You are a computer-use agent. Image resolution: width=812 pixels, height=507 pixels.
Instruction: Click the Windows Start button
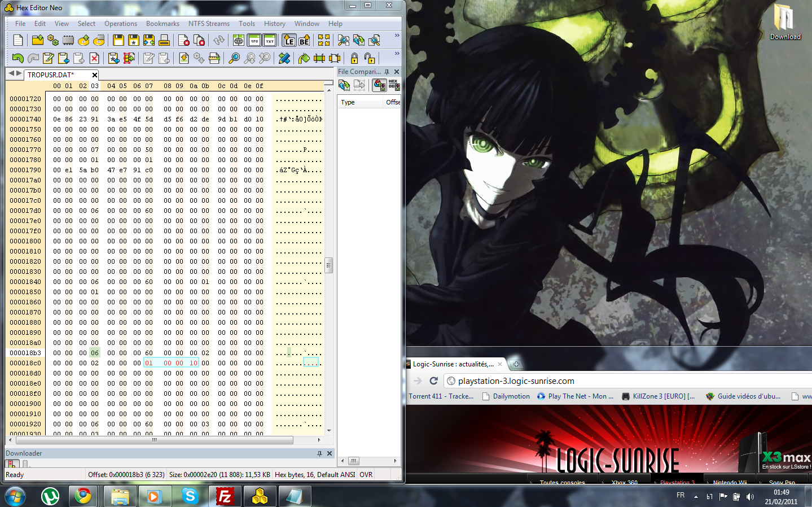[x=15, y=497]
